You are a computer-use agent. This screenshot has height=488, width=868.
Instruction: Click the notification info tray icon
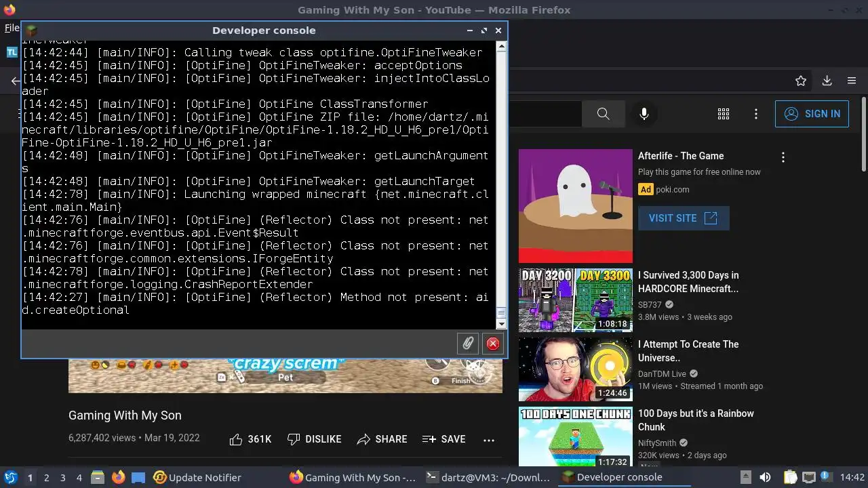coord(827,477)
